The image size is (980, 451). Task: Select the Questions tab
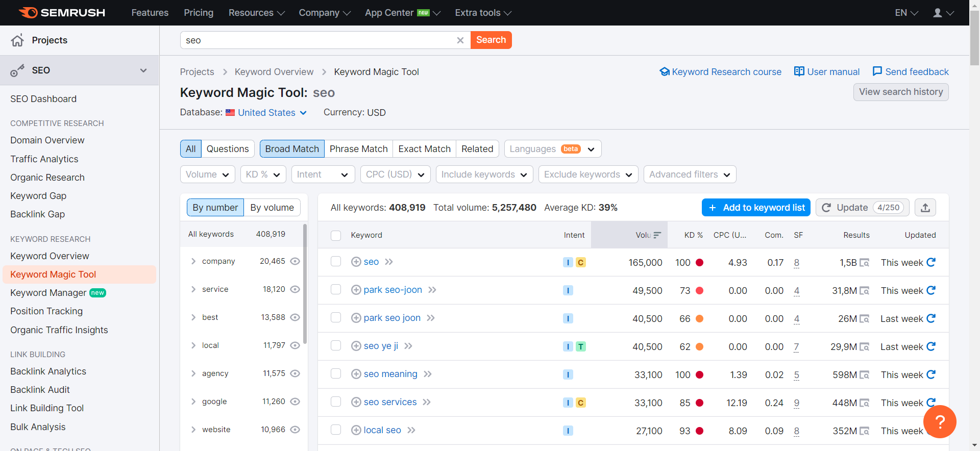coord(228,149)
